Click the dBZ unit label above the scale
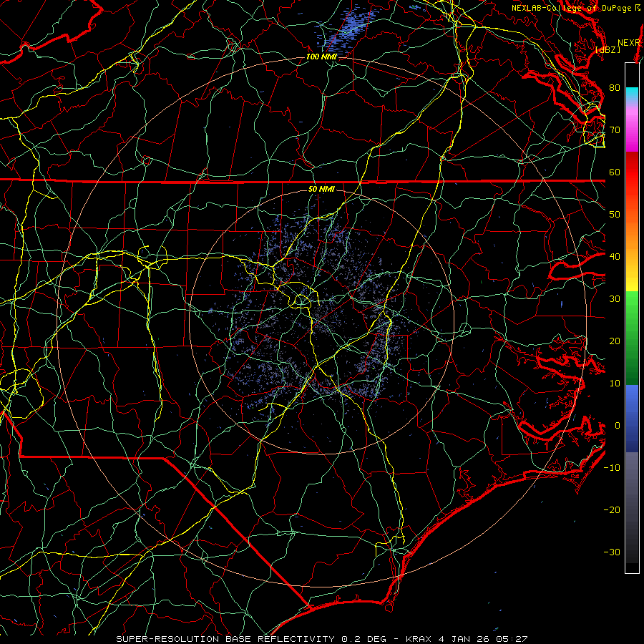Image resolution: width=644 pixels, height=644 pixels. point(608,50)
